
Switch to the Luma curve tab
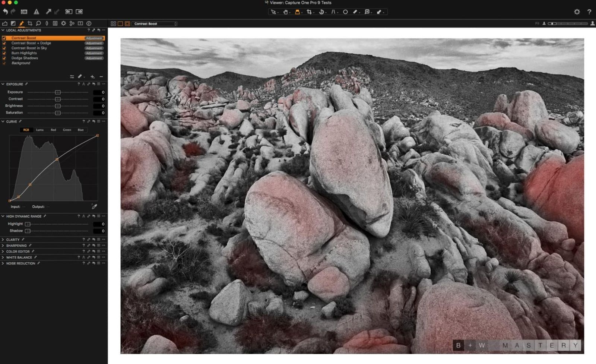point(39,130)
